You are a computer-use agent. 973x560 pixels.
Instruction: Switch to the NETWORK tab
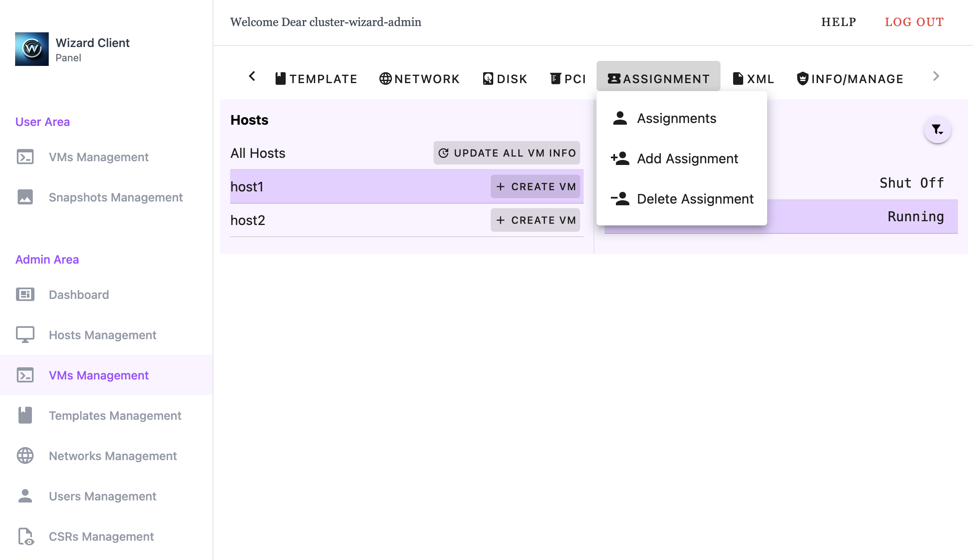[419, 79]
